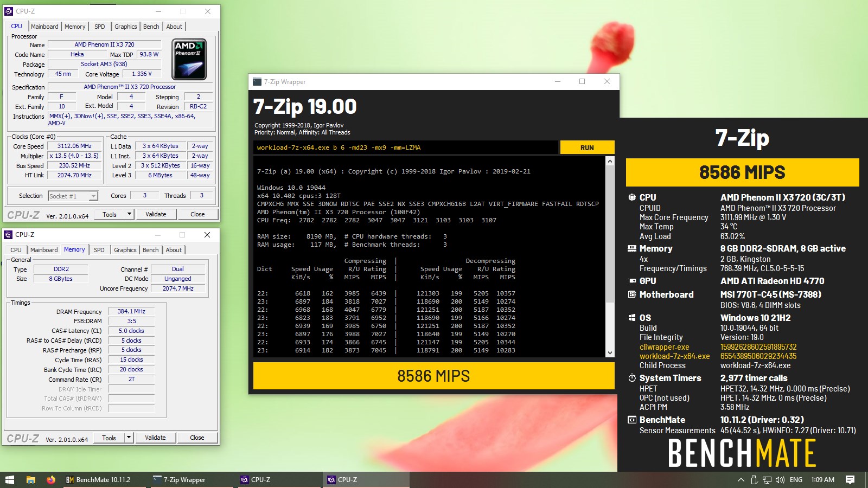Click the bottom CPU-Z window title icon
The width and height of the screenshot is (868, 488).
click(9, 235)
